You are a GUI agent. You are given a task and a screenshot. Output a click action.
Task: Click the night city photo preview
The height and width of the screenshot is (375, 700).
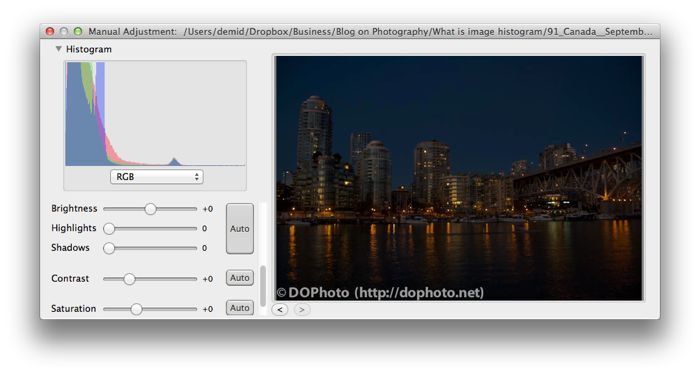[x=459, y=178]
